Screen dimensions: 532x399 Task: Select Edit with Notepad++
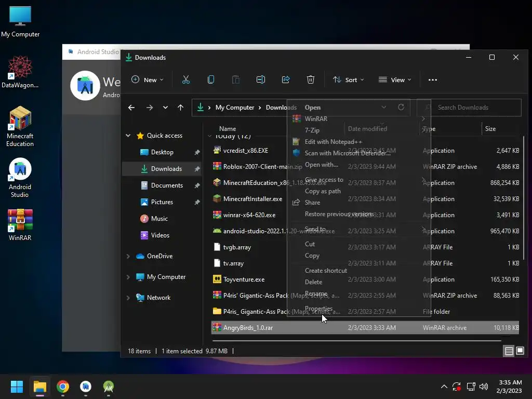tap(333, 142)
